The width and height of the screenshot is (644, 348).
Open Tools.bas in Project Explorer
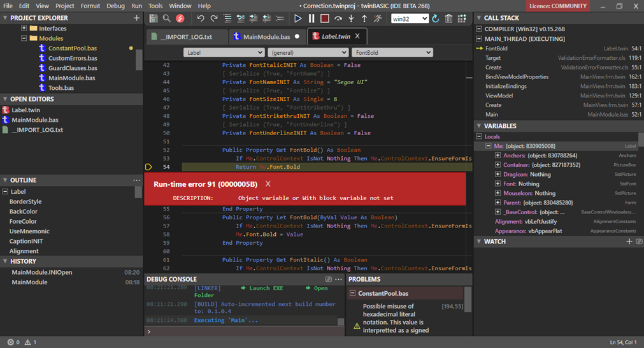point(61,87)
